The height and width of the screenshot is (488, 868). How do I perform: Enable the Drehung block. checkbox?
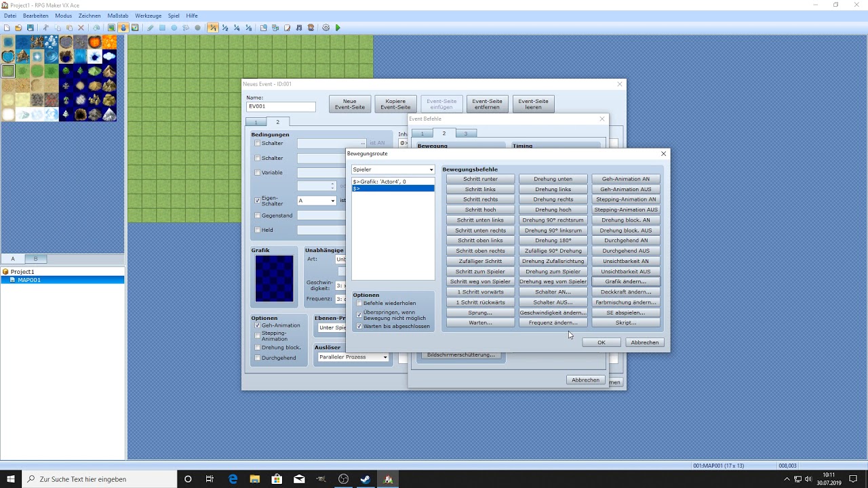[258, 347]
